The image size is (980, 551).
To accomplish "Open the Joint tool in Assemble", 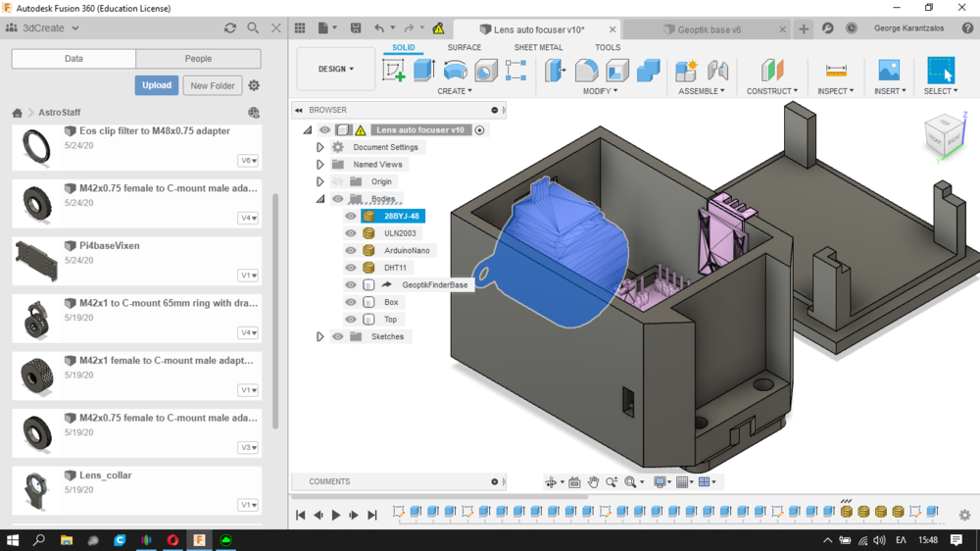I will tap(717, 71).
